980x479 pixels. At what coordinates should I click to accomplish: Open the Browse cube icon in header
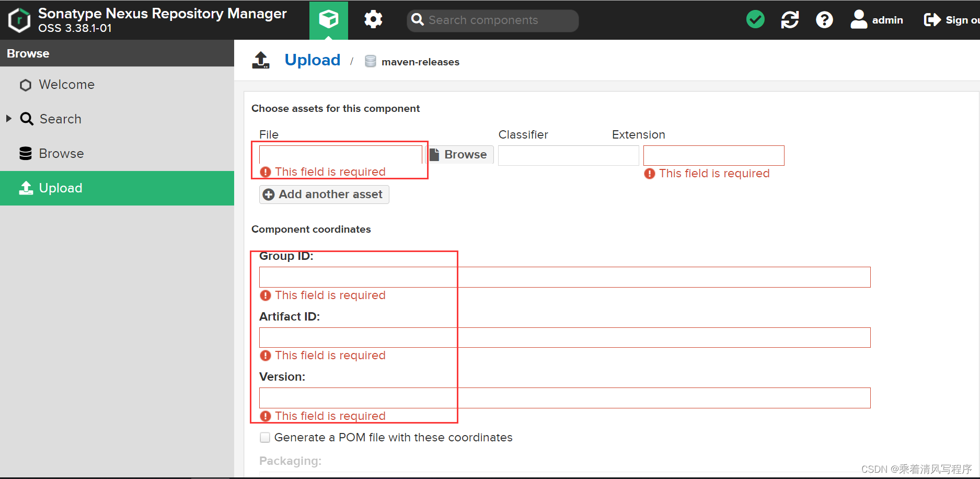(329, 20)
